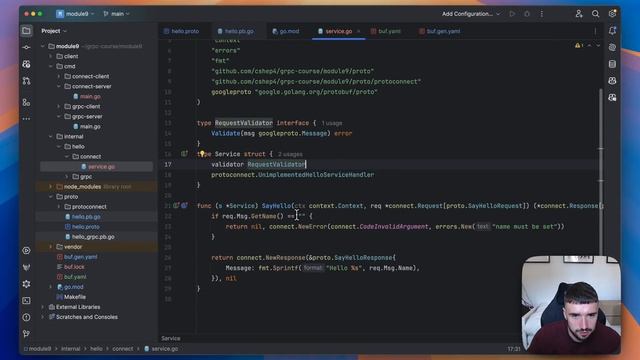640x360 pixels.
Task: Click the editor vertical scrollbar
Action: tap(601, 171)
